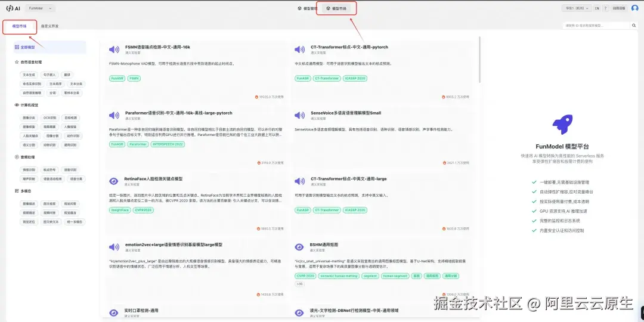Filter by OCR识别 tag
Screen dimensions: 644x322
tap(49, 117)
